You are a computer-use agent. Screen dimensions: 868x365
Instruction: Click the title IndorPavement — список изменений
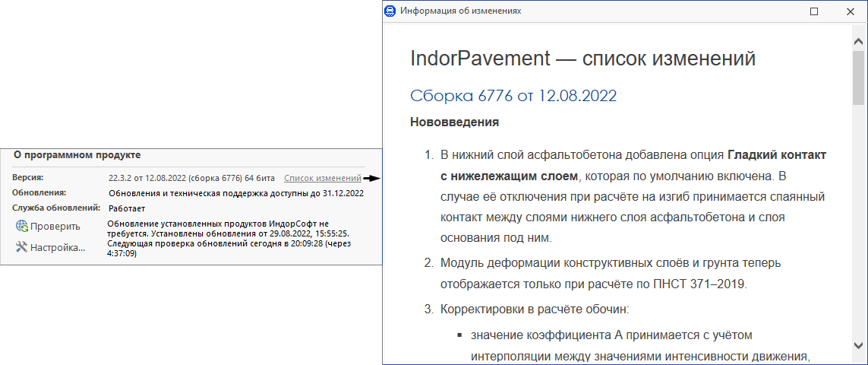(x=583, y=58)
